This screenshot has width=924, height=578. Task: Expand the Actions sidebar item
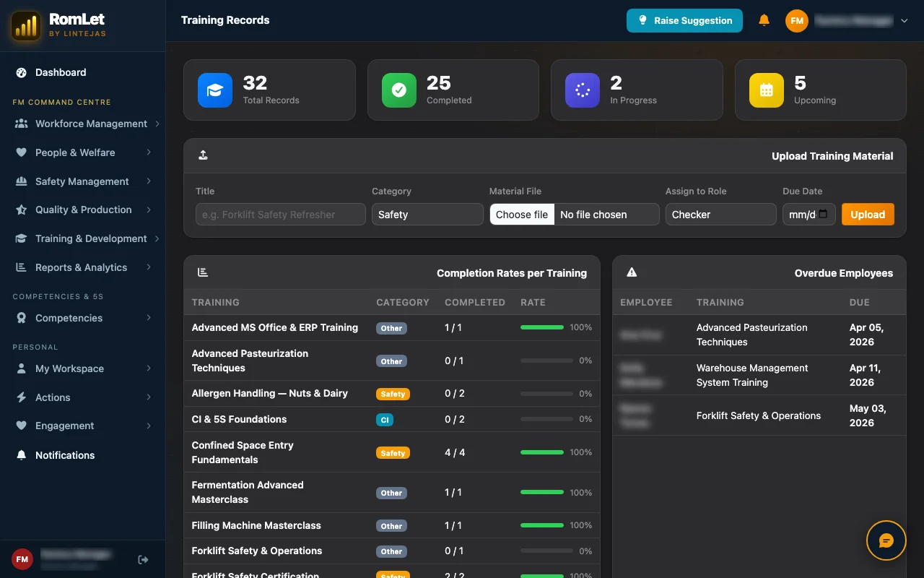click(83, 397)
